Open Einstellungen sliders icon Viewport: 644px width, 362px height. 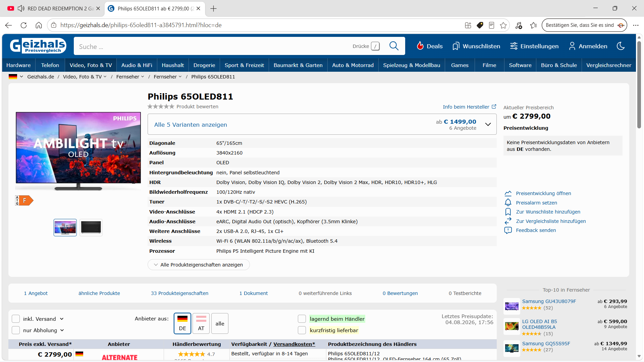[514, 46]
